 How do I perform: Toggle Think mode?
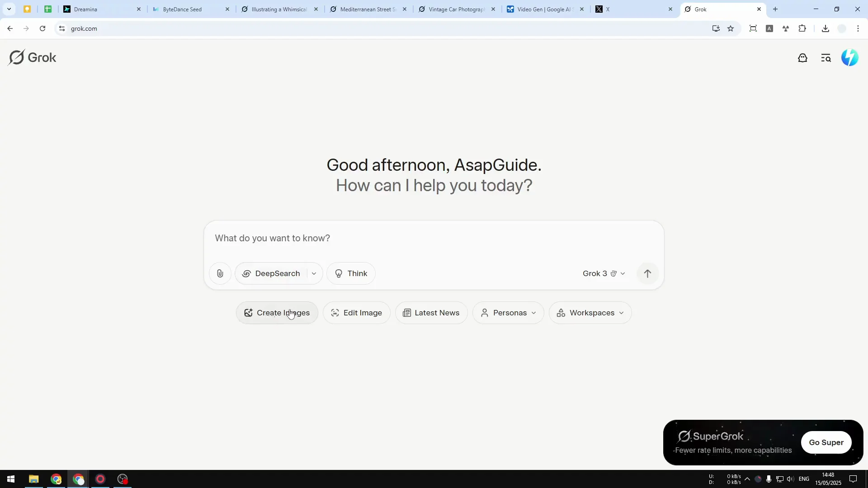[351, 273]
